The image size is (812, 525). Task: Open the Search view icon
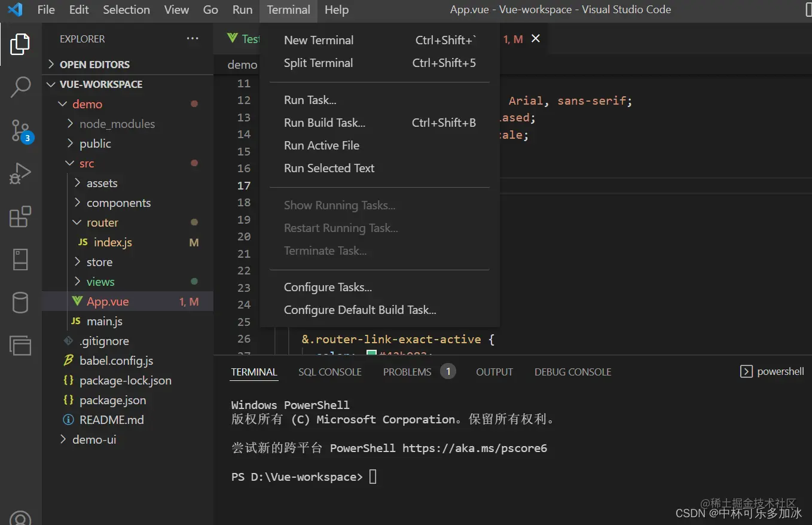point(20,87)
